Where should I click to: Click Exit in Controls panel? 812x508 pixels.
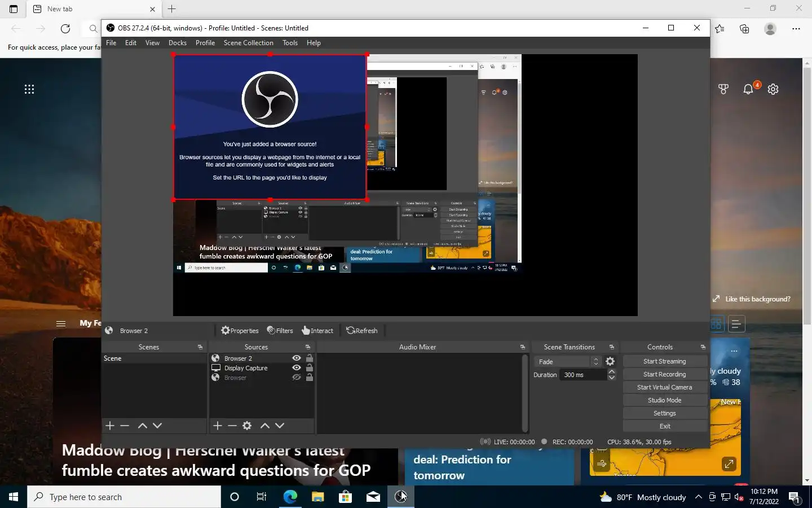[x=665, y=426]
